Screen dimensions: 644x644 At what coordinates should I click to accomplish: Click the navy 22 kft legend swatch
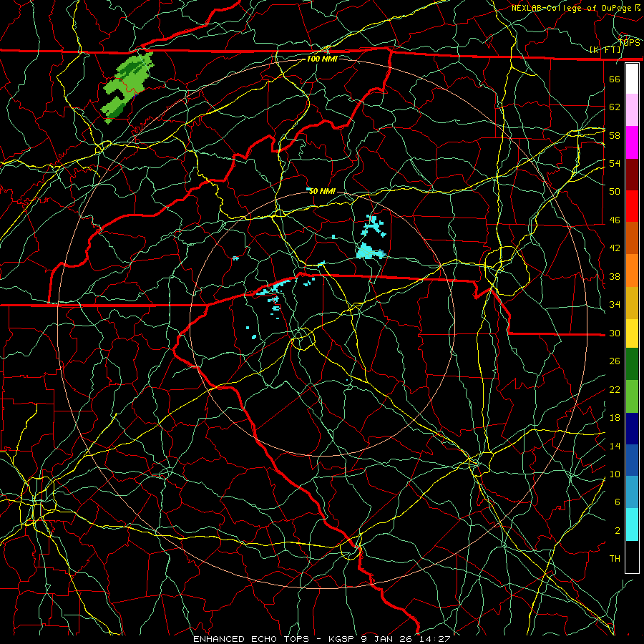[x=632, y=429]
